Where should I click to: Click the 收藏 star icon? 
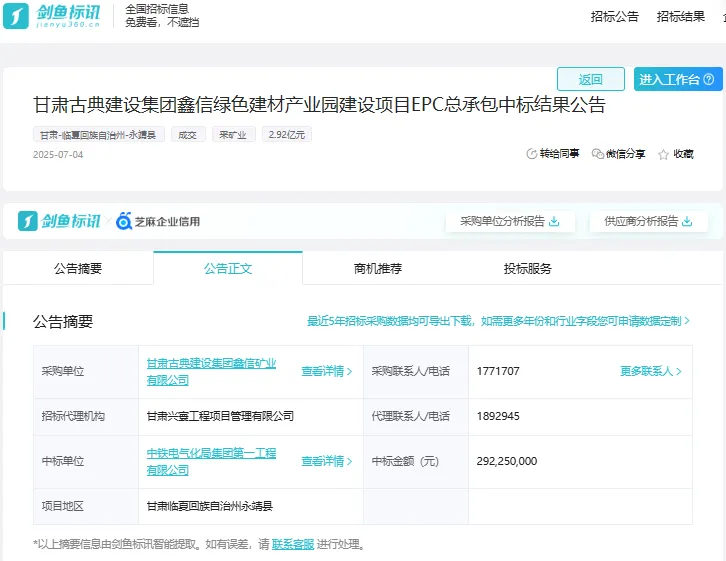pyautogui.click(x=663, y=154)
